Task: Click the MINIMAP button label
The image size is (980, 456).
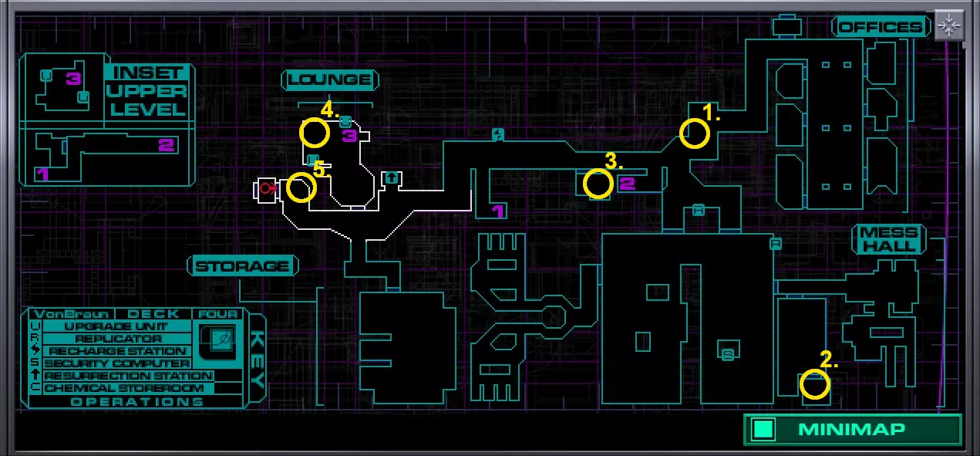Action: click(x=852, y=429)
